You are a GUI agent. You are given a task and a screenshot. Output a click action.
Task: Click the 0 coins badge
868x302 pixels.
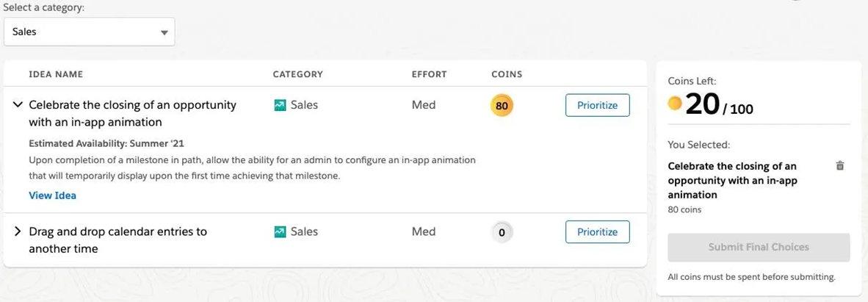(x=502, y=233)
